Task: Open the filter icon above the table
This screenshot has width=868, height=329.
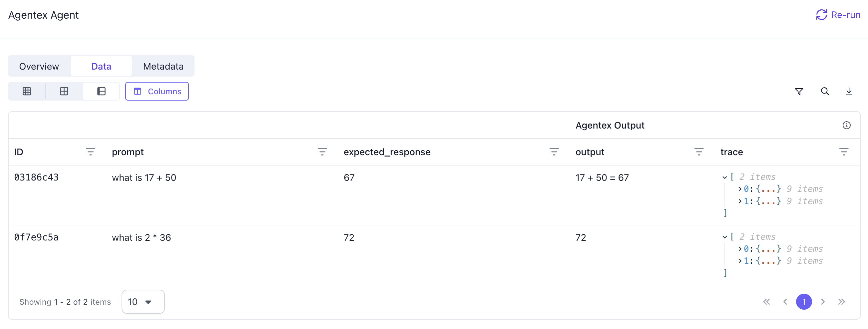Action: pyautogui.click(x=799, y=91)
